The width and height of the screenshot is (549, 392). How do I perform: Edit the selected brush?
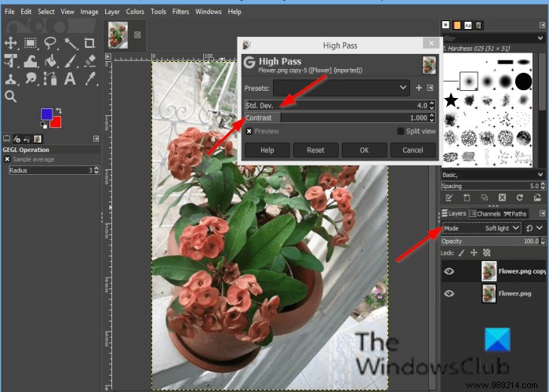click(449, 198)
